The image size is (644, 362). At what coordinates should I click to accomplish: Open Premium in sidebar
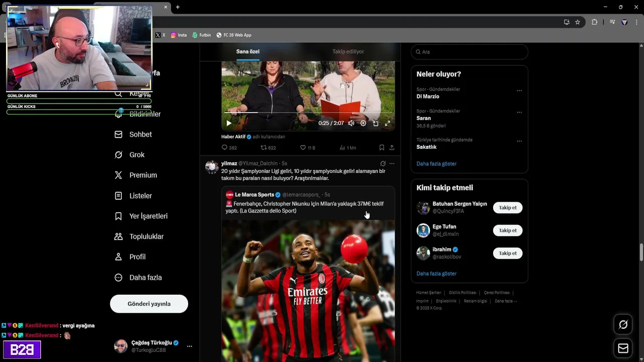coord(136,175)
